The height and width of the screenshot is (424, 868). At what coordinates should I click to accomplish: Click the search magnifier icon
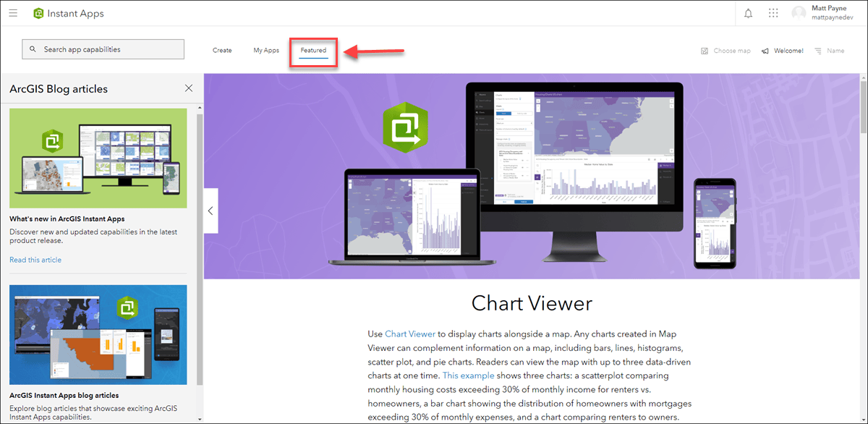[x=33, y=49]
